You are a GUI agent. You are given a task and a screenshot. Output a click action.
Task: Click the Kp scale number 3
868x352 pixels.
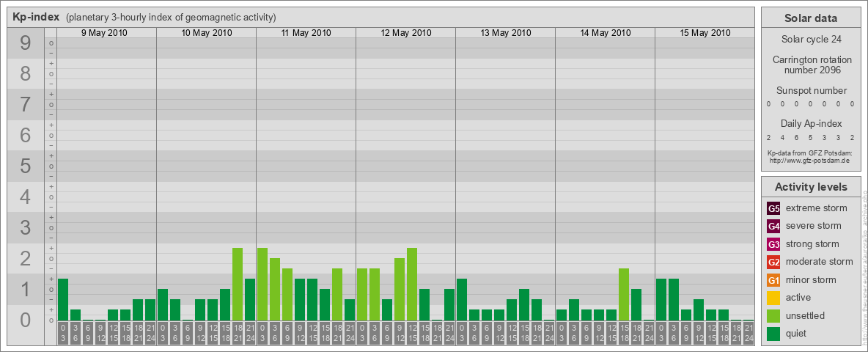(25, 227)
